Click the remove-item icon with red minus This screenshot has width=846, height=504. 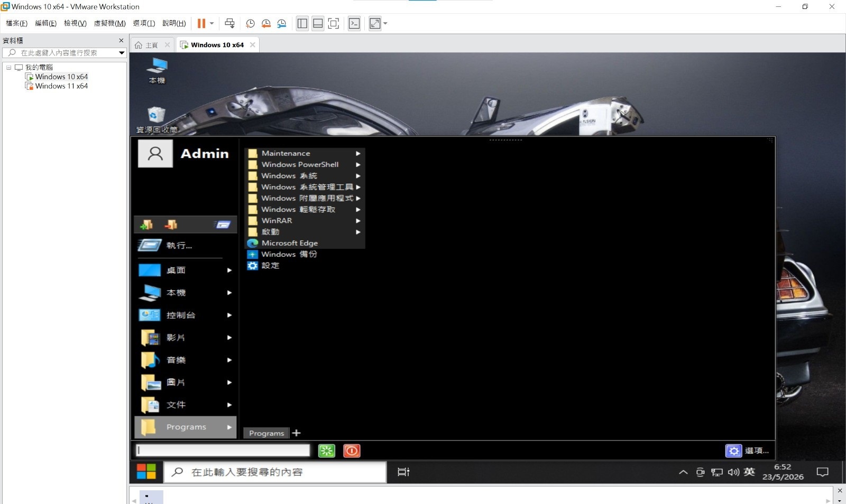[170, 225]
